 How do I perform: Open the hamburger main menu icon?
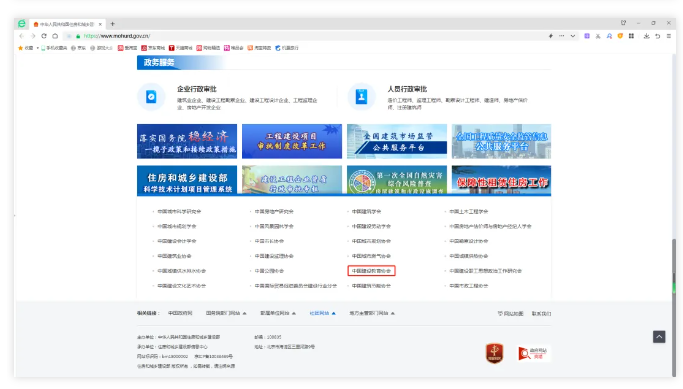[669, 36]
